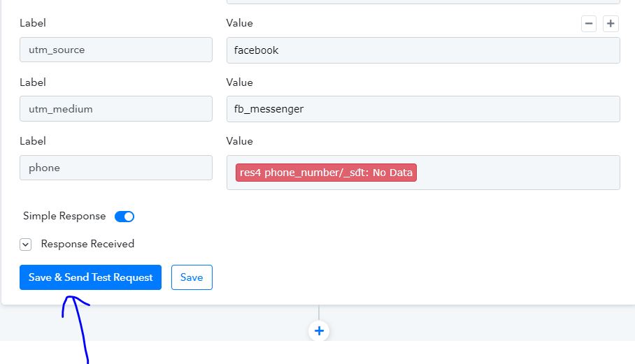Click the Simple Response label text
Viewport: 635px width, 364px height.
click(64, 216)
